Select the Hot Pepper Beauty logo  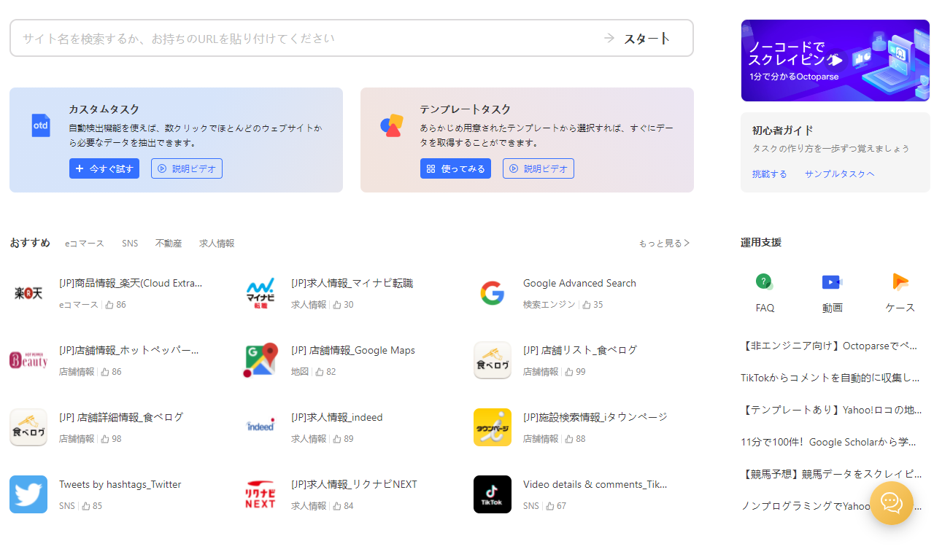coord(28,360)
